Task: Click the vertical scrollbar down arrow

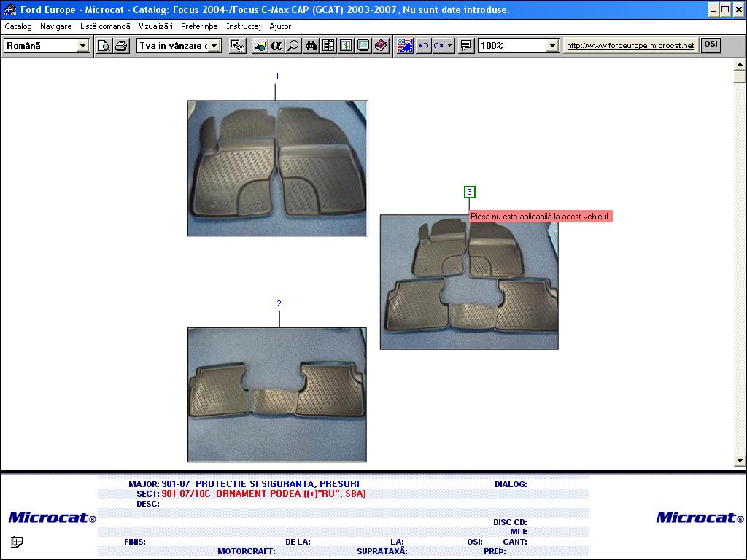Action: [740, 460]
